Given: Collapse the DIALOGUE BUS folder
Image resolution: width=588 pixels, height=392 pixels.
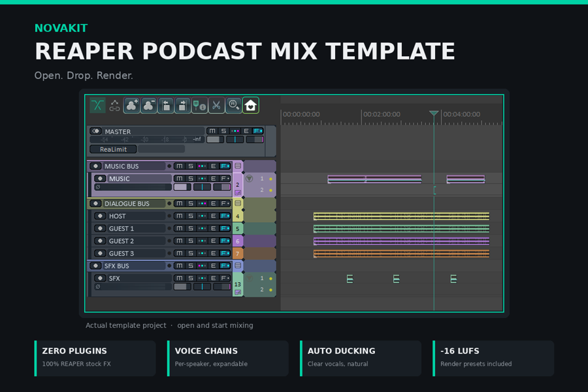Looking at the screenshot, I should [238, 203].
